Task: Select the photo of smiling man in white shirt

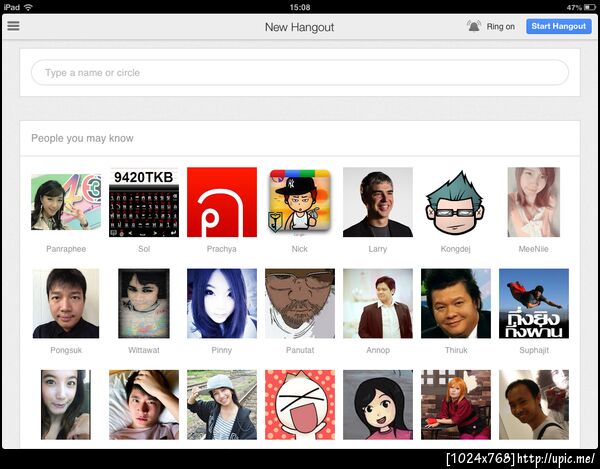Action: pos(534,404)
